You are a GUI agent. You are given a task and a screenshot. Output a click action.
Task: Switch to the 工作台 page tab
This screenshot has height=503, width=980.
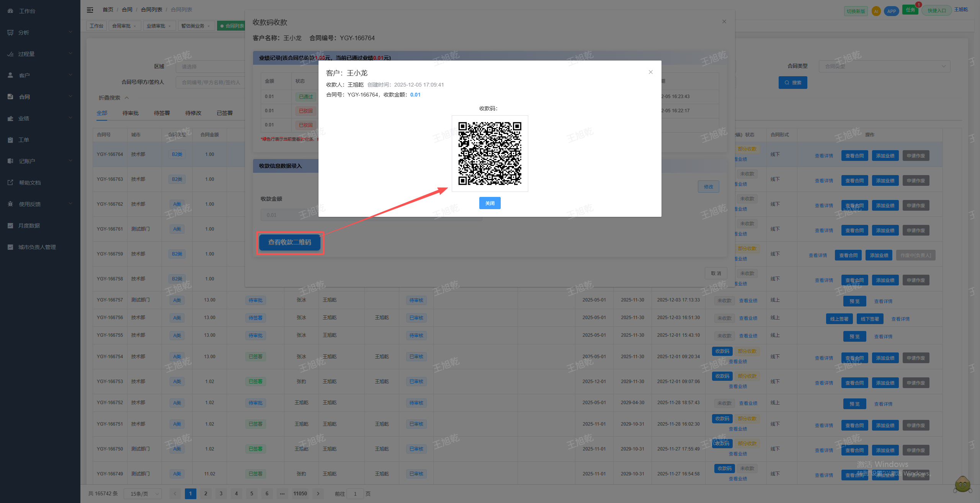(x=96, y=26)
